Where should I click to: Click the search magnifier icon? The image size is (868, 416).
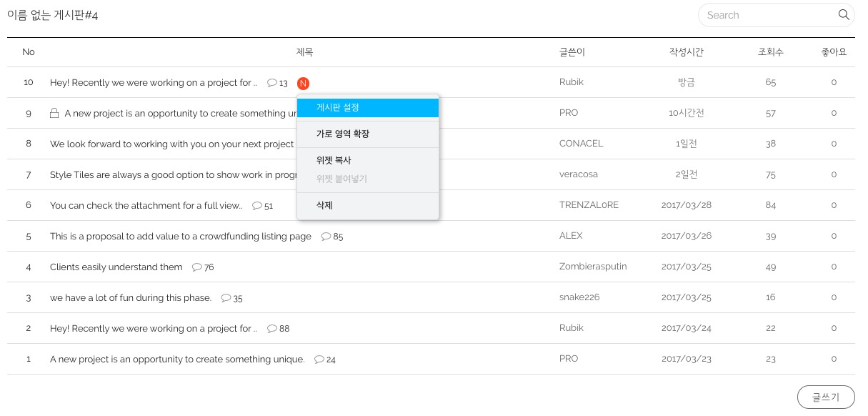point(844,15)
